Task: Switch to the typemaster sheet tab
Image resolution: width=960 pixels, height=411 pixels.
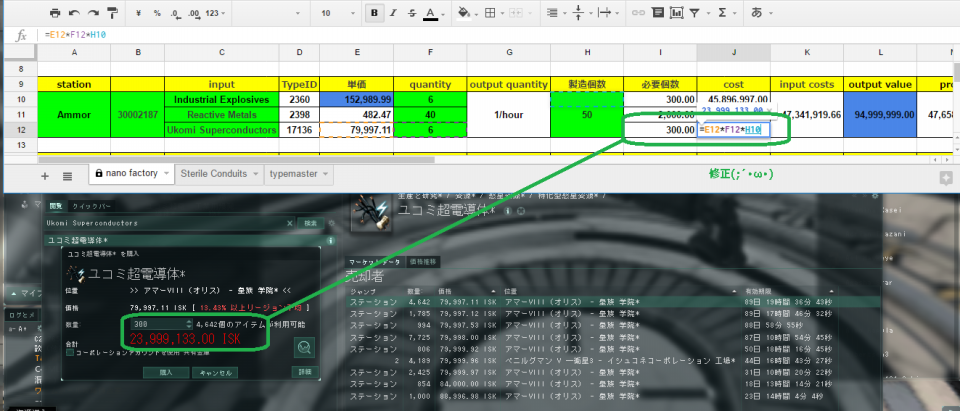Action: point(295,174)
